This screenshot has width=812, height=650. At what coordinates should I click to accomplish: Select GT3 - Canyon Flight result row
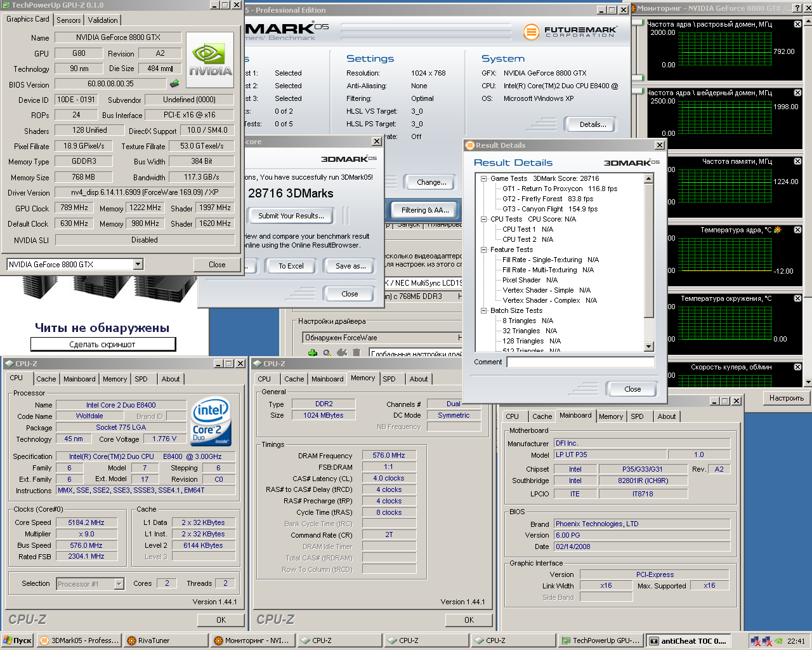point(549,209)
